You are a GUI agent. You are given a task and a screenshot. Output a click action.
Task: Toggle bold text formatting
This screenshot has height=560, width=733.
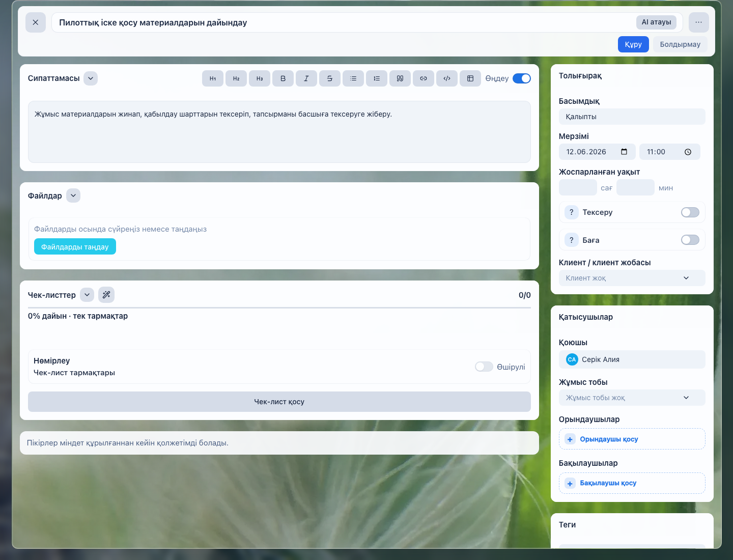(x=283, y=78)
